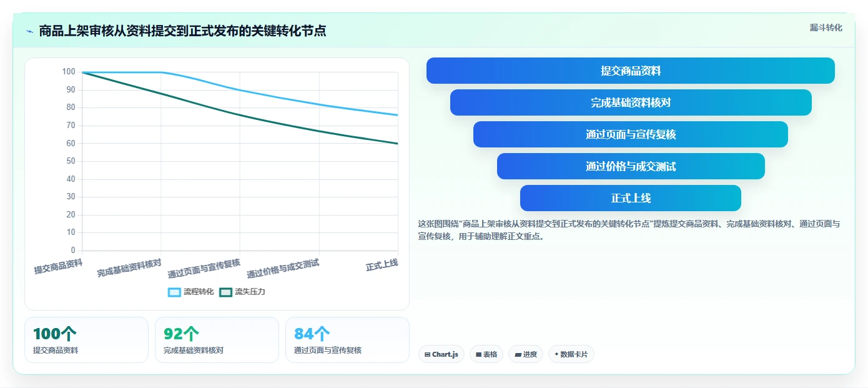The image size is (868, 388).
Task: Open the 100个 提交商品资料 data card
Action: [86, 340]
